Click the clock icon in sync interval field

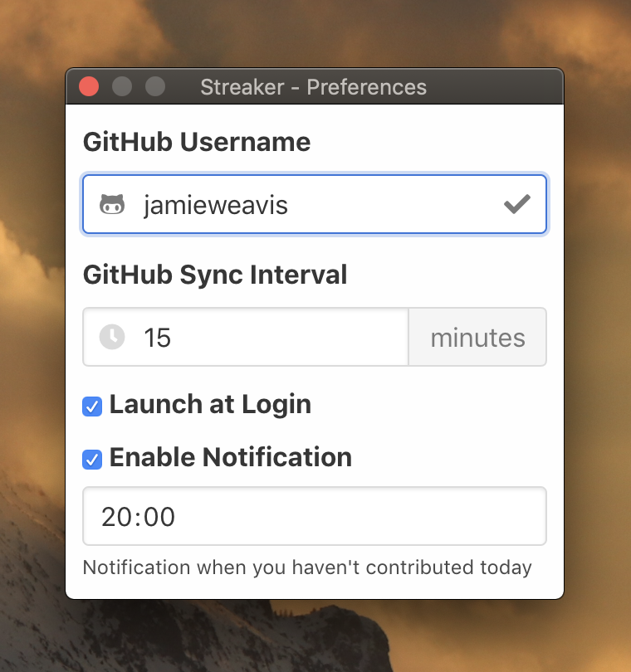point(112,337)
